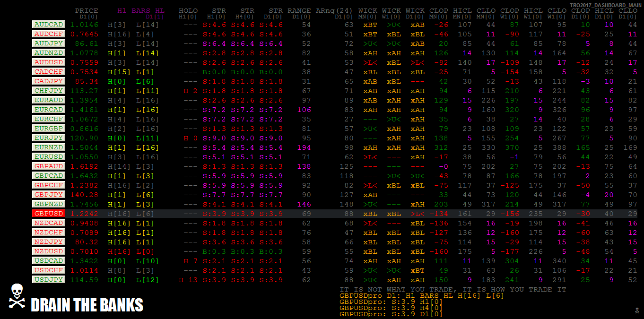Click GBPAUD ARng value 125
This screenshot has height=319, width=644.
click(x=347, y=166)
